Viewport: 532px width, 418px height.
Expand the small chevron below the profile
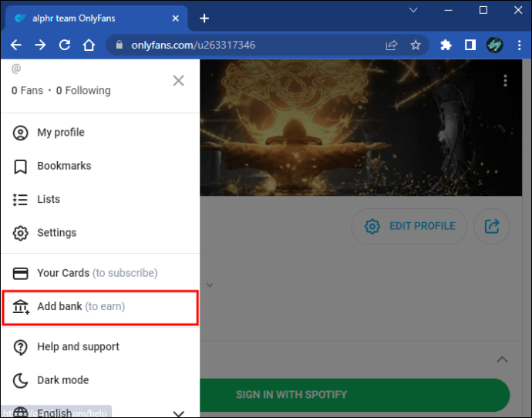pos(210,285)
